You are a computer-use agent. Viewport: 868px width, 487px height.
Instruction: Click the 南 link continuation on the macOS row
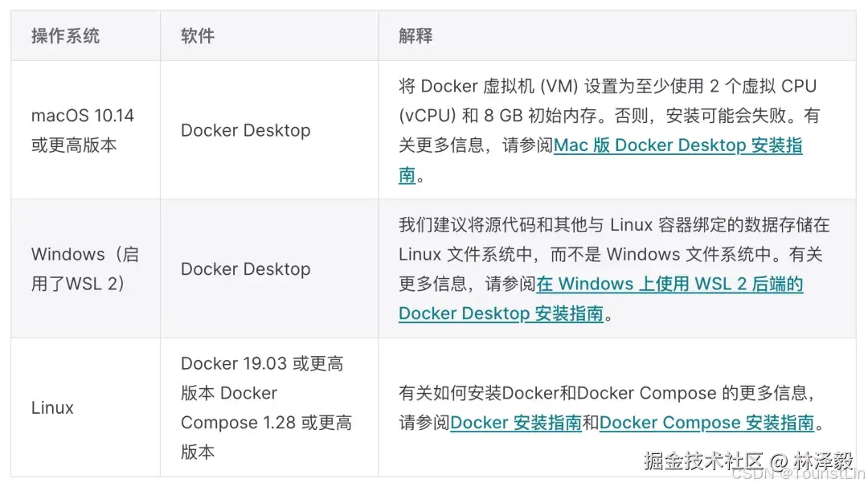(407, 175)
